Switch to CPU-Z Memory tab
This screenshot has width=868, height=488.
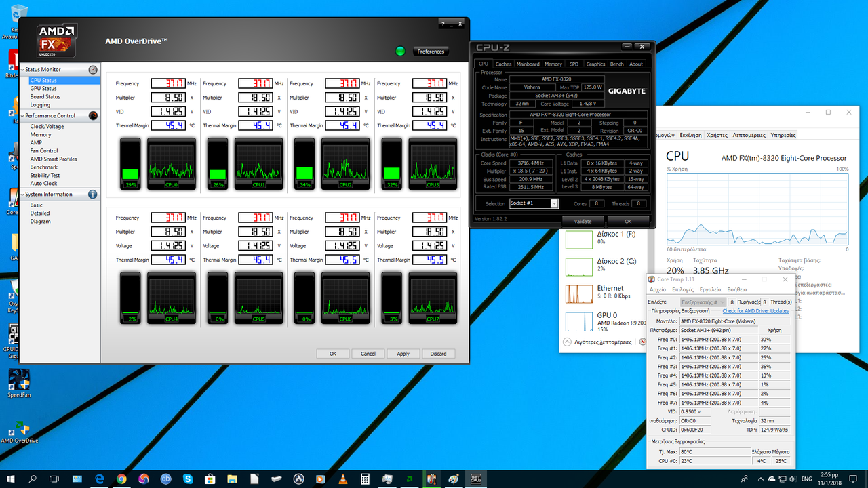pyautogui.click(x=553, y=64)
